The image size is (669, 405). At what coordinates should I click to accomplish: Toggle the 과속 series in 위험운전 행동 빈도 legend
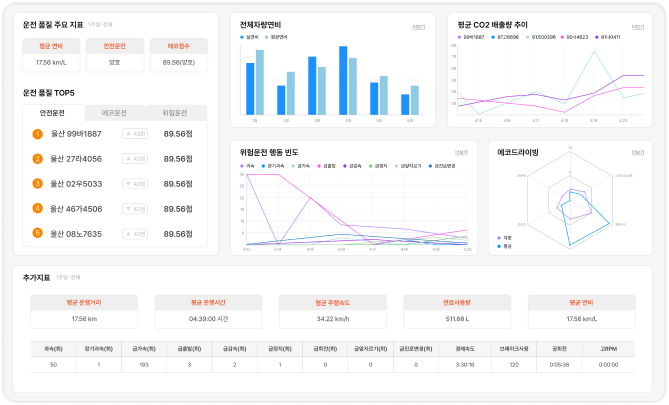pyautogui.click(x=245, y=166)
